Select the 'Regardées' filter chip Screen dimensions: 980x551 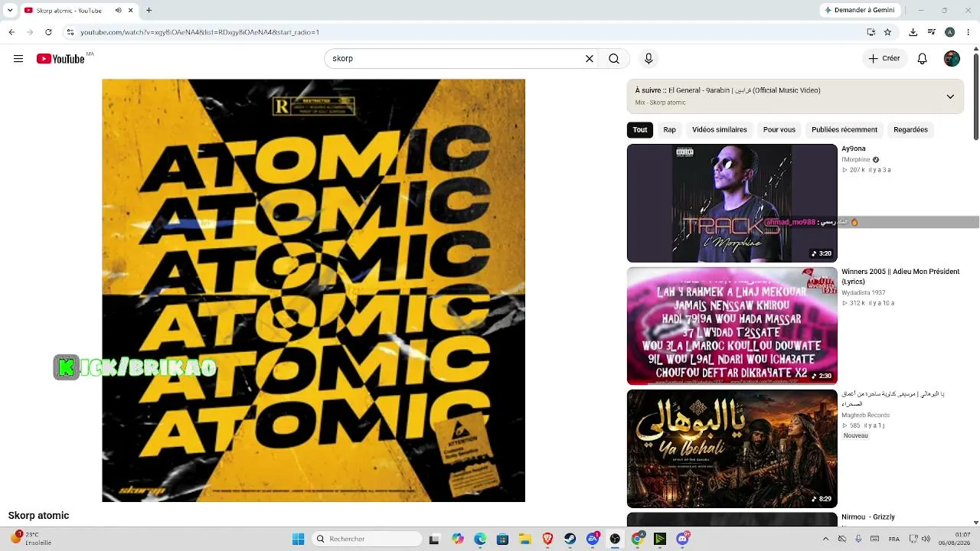(x=910, y=129)
